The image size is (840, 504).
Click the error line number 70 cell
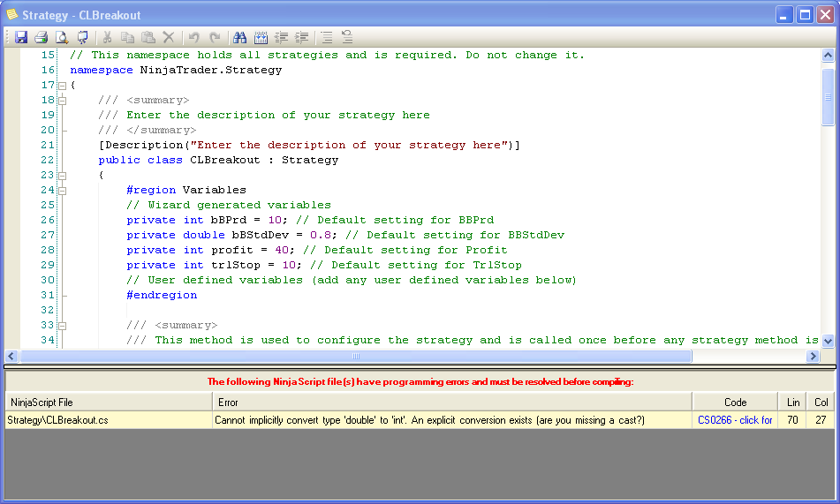[793, 420]
